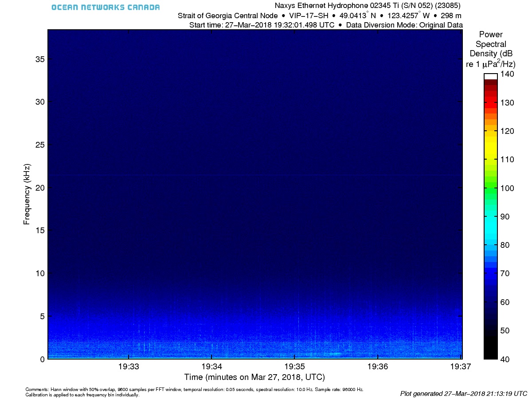Click the red 130 dB region of colorbar
The height and width of the screenshot is (399, 532).
(490, 102)
